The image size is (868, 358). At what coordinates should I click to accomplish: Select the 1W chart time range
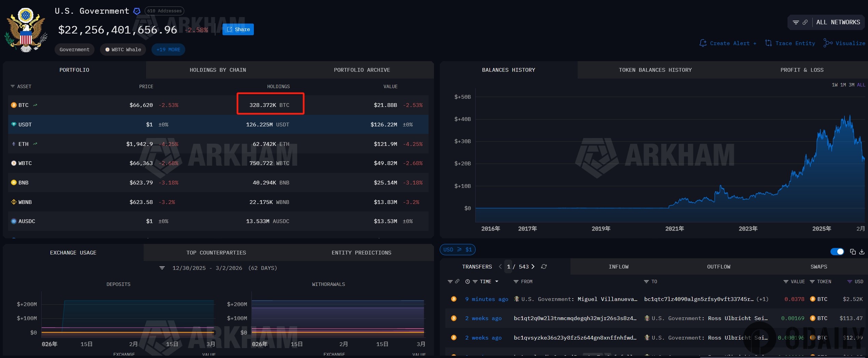(x=835, y=85)
